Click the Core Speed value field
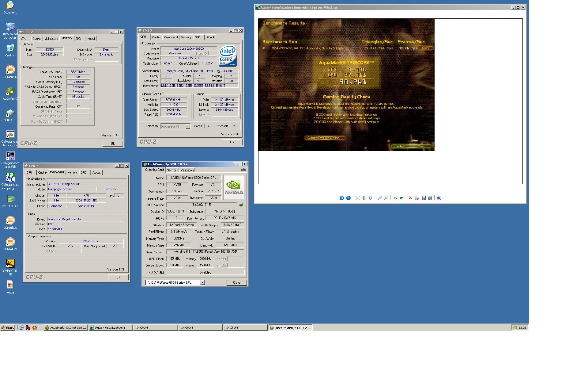 (173, 100)
